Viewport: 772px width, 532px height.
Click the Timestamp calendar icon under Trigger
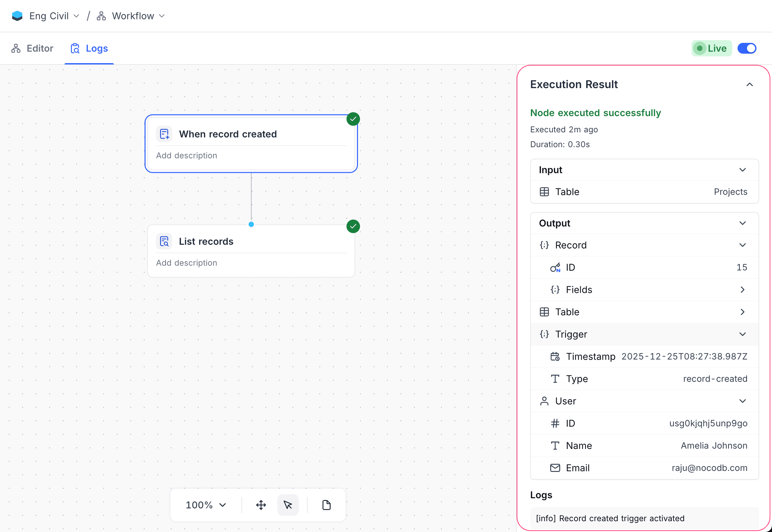click(x=555, y=356)
